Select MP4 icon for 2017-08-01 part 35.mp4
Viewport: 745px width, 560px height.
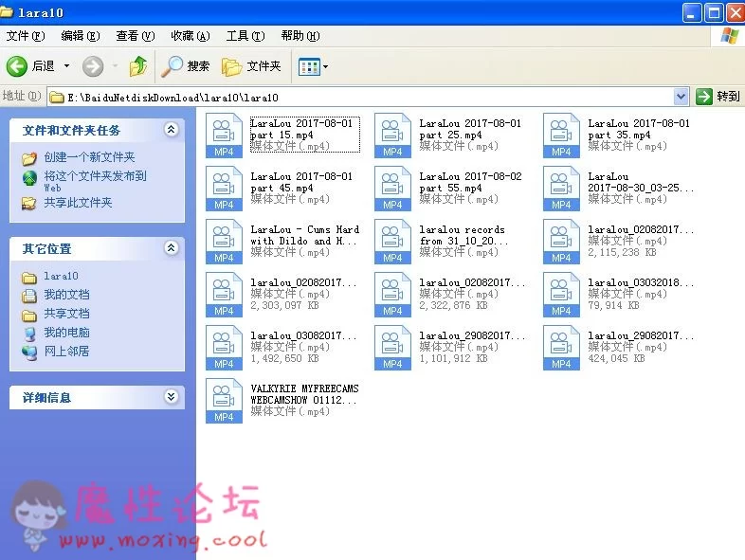[x=561, y=135]
